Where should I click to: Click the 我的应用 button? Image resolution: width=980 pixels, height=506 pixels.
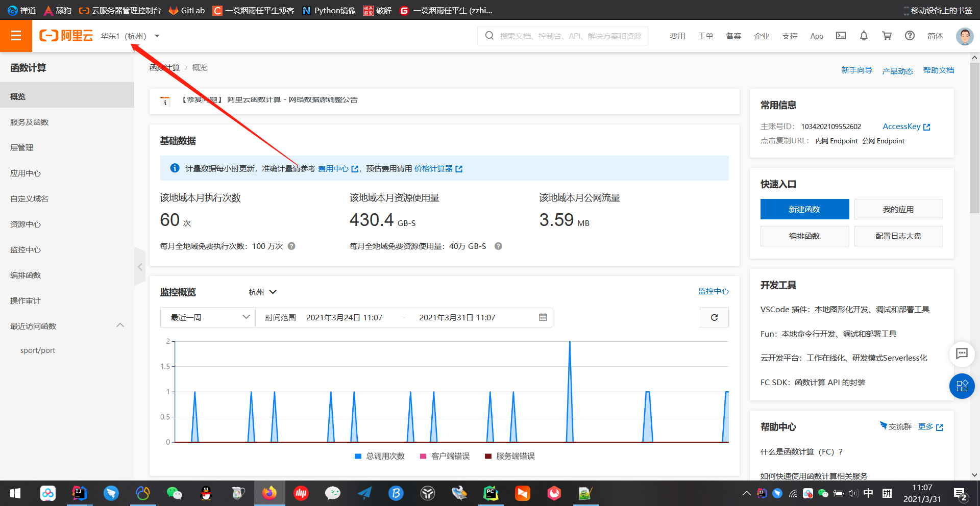coord(898,209)
